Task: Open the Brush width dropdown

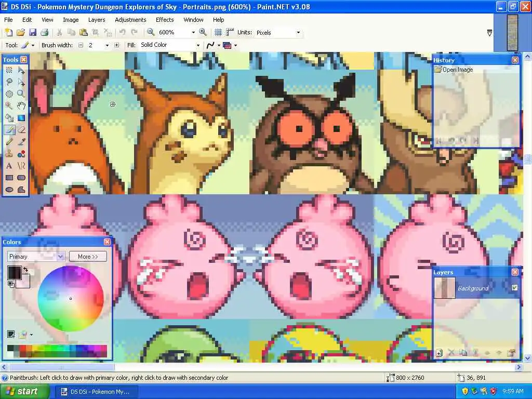Action: pos(107,45)
